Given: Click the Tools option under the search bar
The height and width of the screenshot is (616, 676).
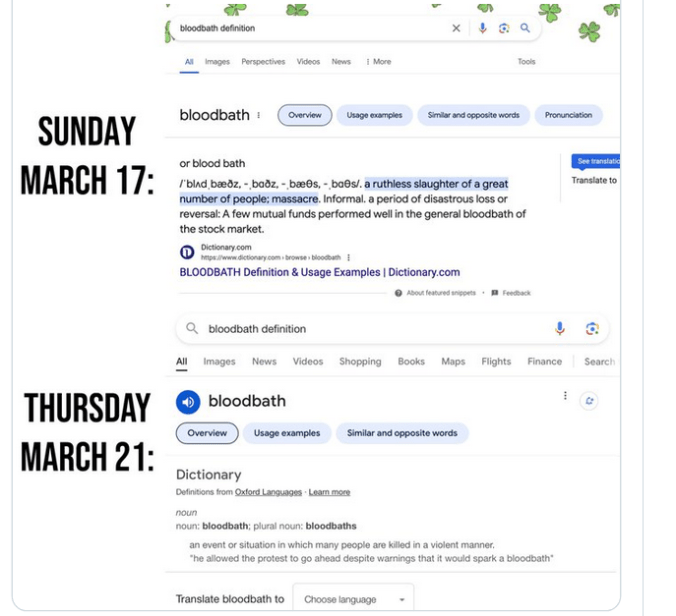Looking at the screenshot, I should pos(526,62).
